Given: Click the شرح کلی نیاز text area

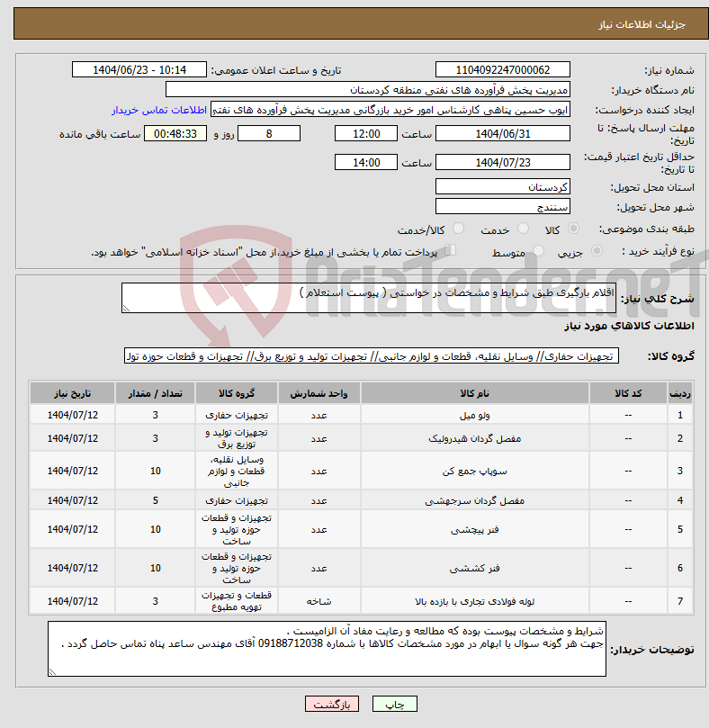Looking at the screenshot, I should click(x=369, y=298).
